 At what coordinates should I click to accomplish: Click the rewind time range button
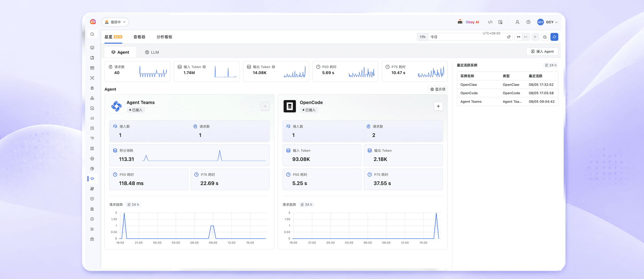pyautogui.click(x=518, y=37)
